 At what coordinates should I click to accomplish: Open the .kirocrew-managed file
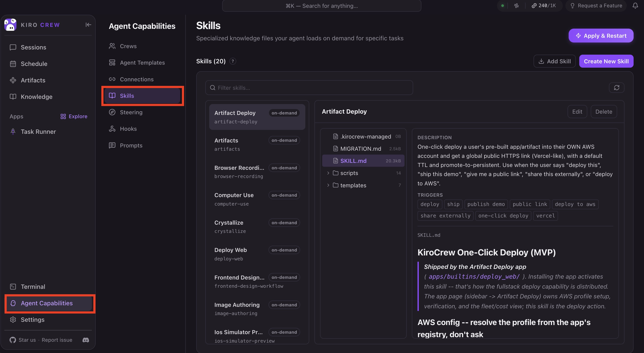[x=363, y=136]
